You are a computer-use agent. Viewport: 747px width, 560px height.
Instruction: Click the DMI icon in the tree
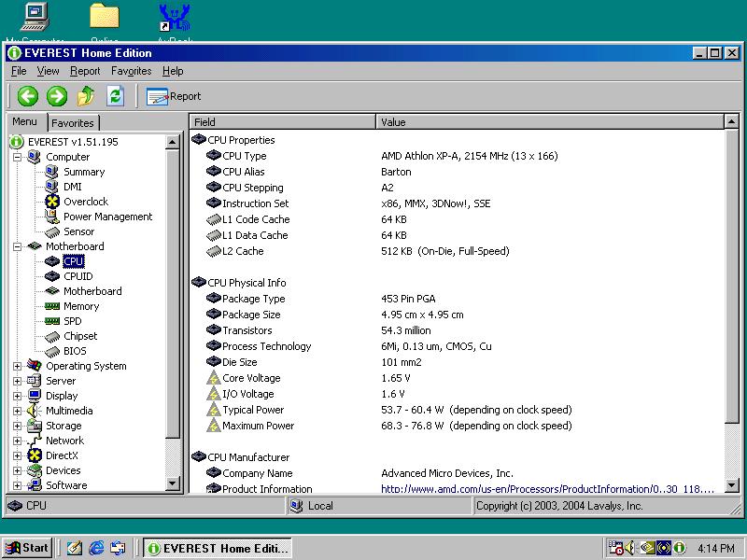coord(51,186)
